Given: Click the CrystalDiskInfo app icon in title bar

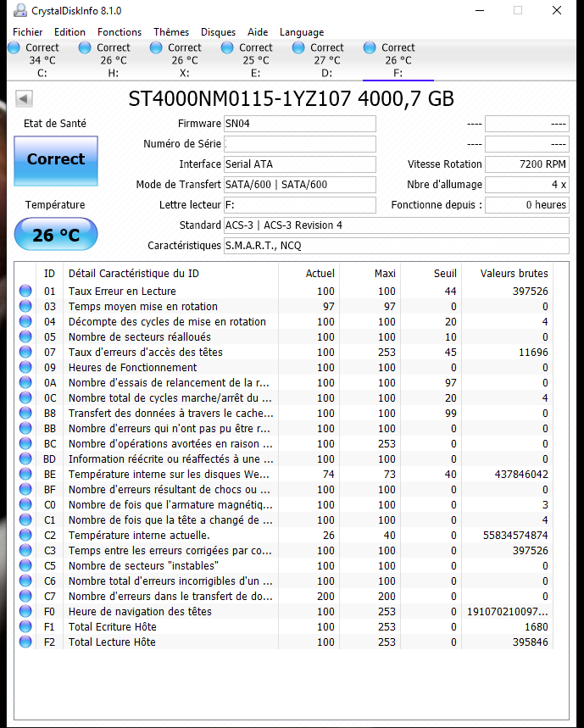Looking at the screenshot, I should coord(19,10).
